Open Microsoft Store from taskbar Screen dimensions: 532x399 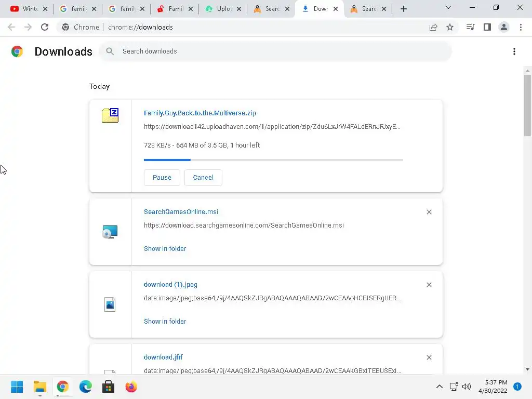coord(108,387)
